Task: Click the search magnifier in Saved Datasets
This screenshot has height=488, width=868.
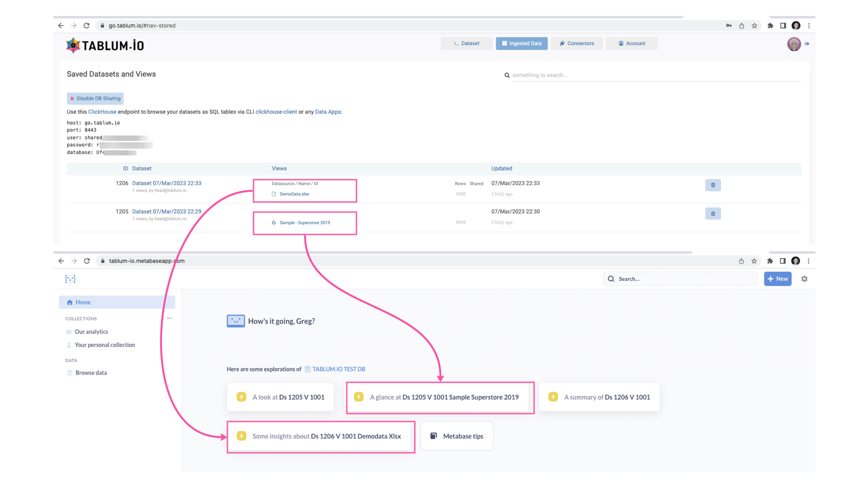Action: coord(507,75)
